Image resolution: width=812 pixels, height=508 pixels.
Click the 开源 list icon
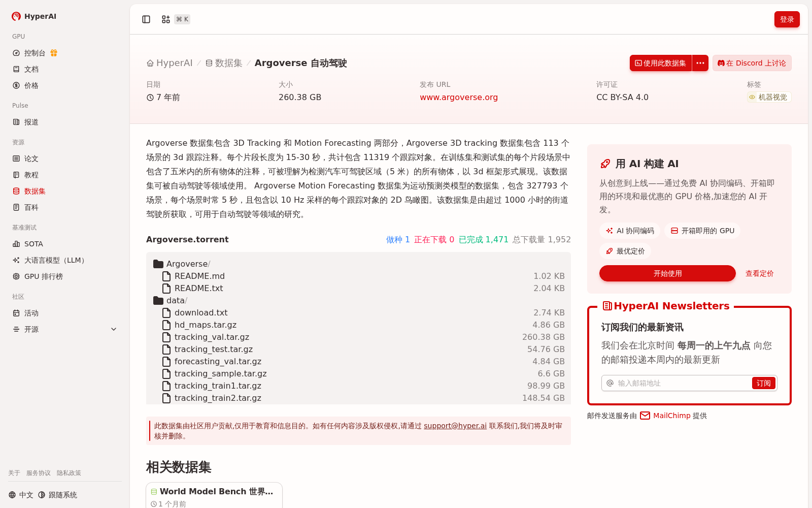coord(16,329)
